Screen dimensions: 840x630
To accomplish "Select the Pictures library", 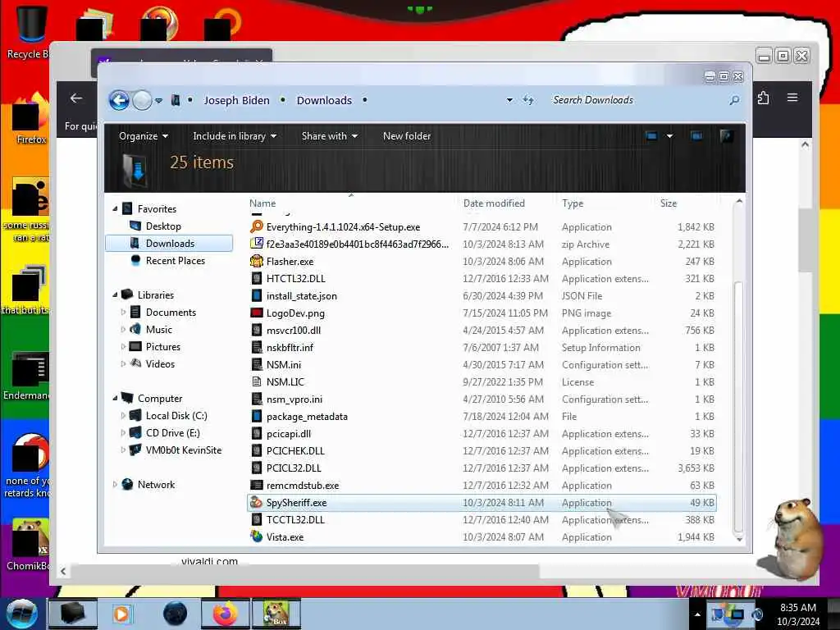I will [x=163, y=347].
